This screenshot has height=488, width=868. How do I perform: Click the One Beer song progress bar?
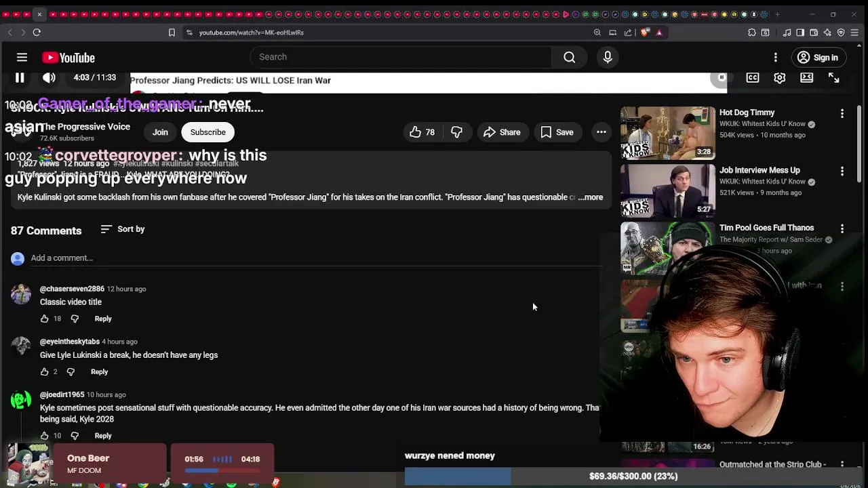(222, 470)
